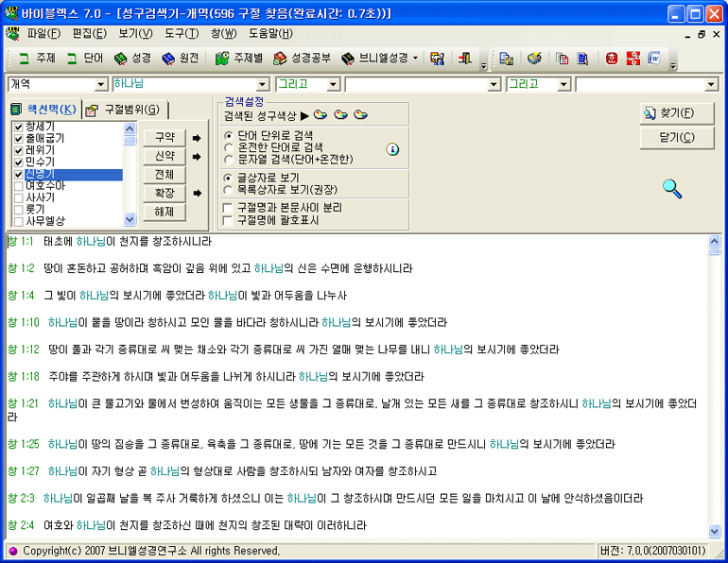Open the 성경 toolbar button
728x563 pixels.
[132, 58]
